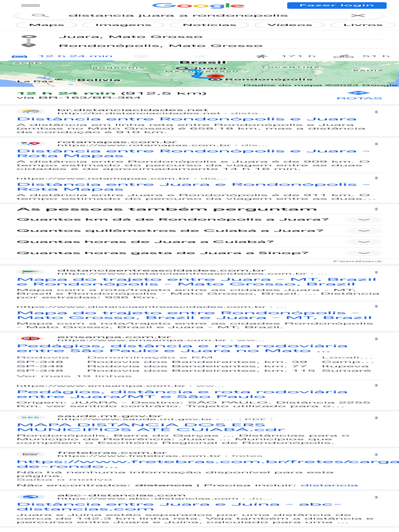This screenshot has width=399, height=532.
Task: Click the Google logo
Action: click(x=198, y=5)
